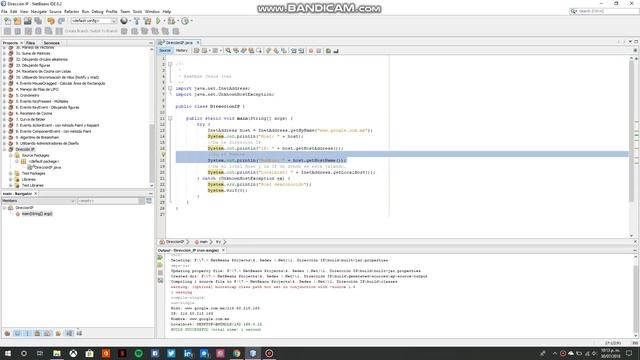Click the bottom settings icon in Output sidebar
The height and width of the screenshot is (360, 640).
[x=160, y=280]
